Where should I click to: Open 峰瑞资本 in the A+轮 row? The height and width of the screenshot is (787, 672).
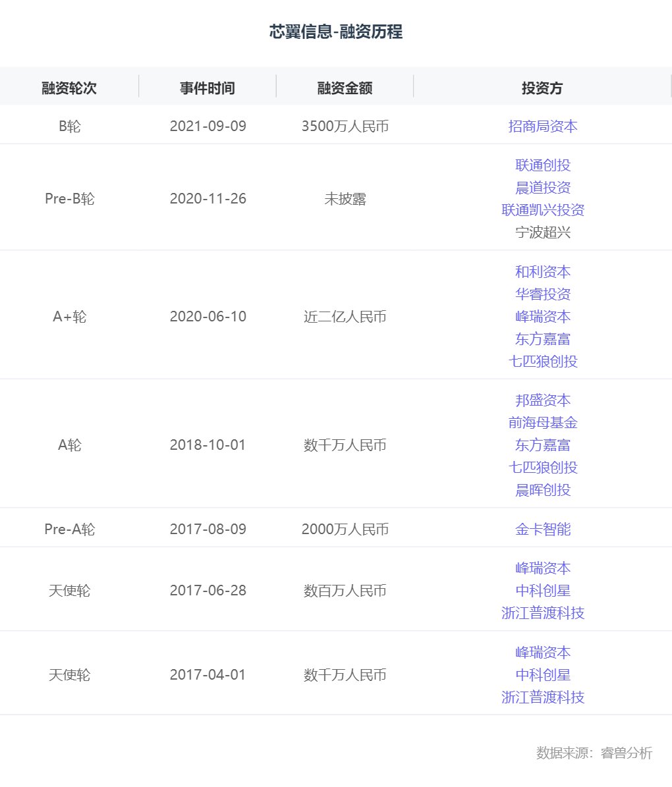542,316
